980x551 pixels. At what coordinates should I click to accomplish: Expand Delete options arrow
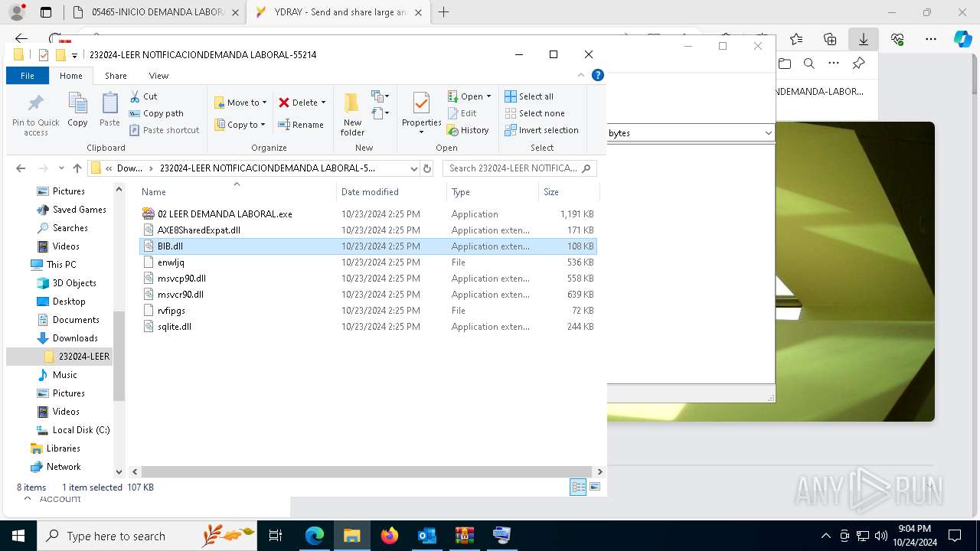click(323, 103)
